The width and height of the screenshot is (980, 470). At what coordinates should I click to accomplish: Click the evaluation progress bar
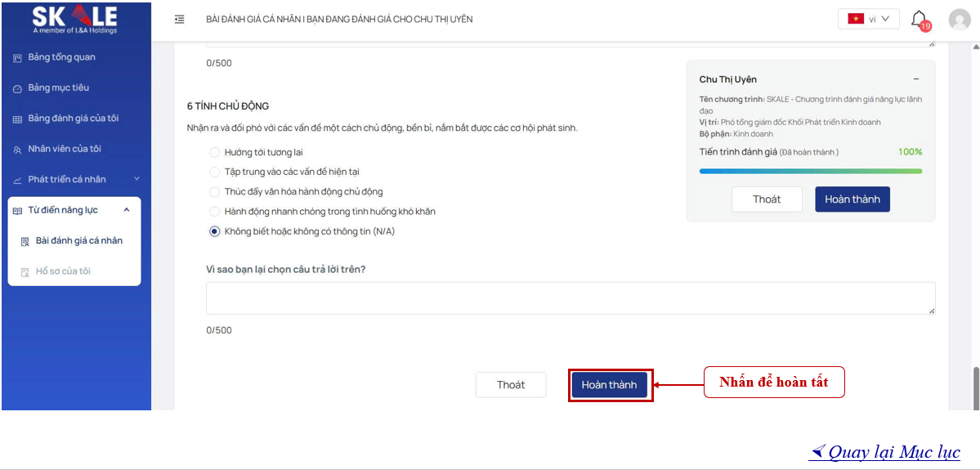(x=810, y=171)
